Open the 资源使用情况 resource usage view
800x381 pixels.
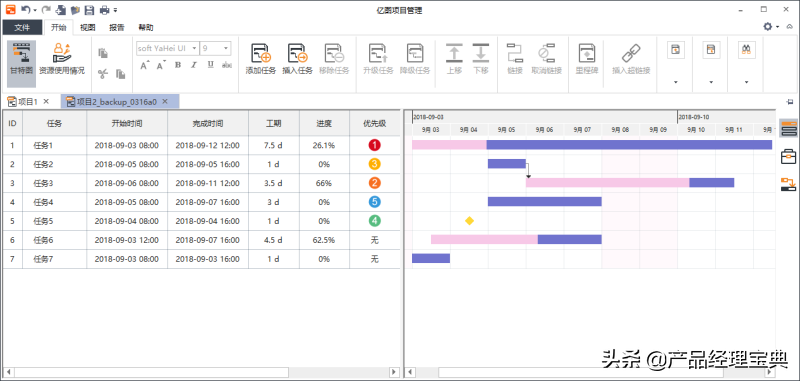(62, 59)
